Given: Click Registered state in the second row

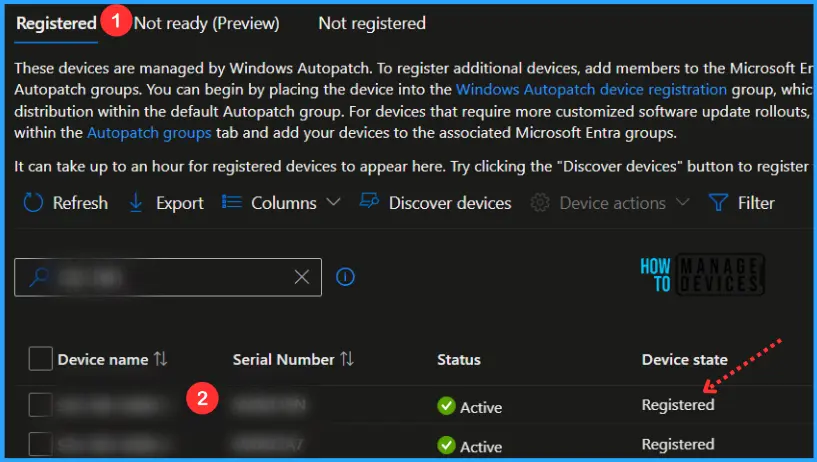Looking at the screenshot, I should [678, 444].
